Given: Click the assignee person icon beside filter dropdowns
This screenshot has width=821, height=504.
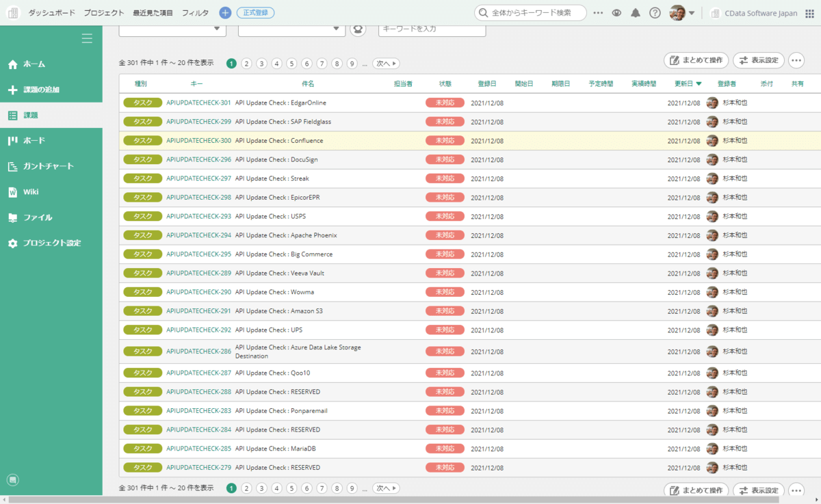Looking at the screenshot, I should pos(358,29).
